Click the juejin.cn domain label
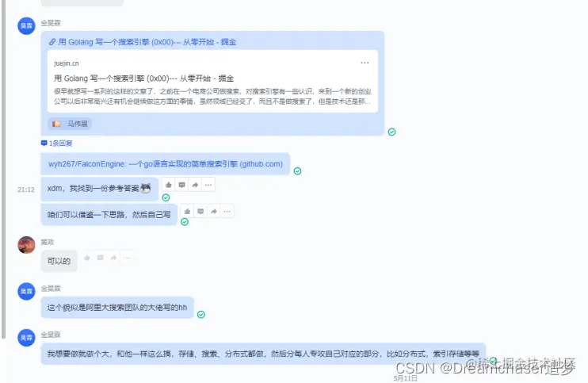This screenshot has width=588, height=383. click(67, 63)
